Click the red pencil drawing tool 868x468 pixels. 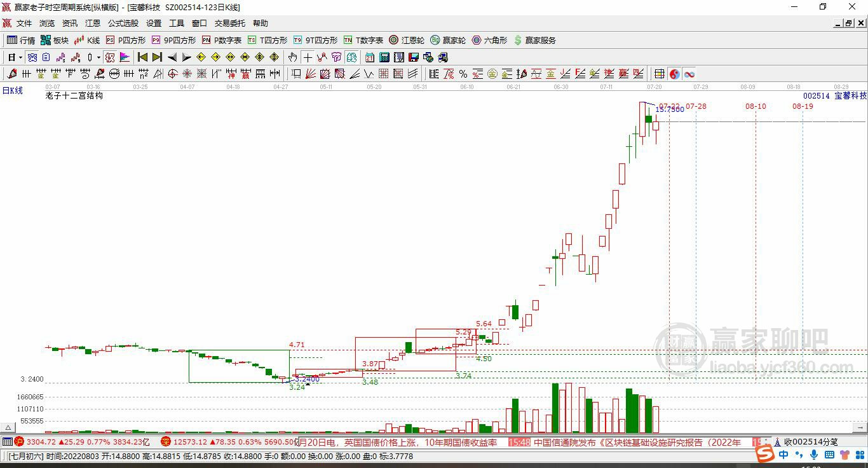point(11,74)
